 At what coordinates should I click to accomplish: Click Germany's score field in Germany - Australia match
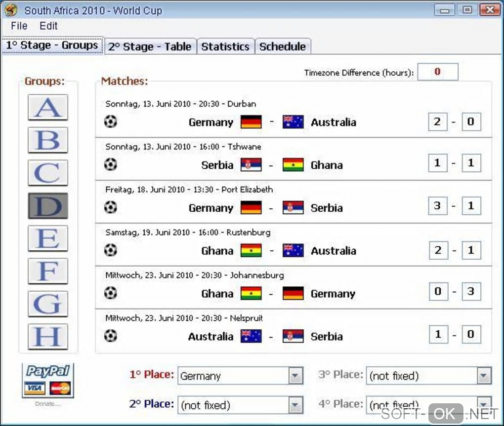click(437, 121)
